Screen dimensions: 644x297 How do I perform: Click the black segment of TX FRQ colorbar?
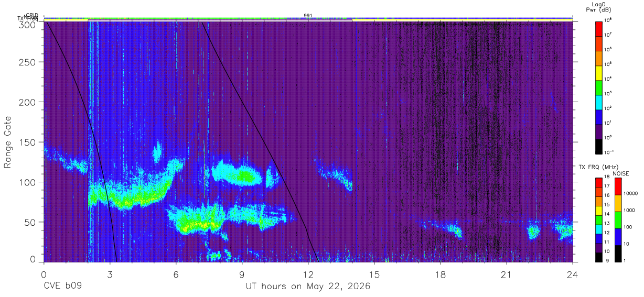(599, 257)
